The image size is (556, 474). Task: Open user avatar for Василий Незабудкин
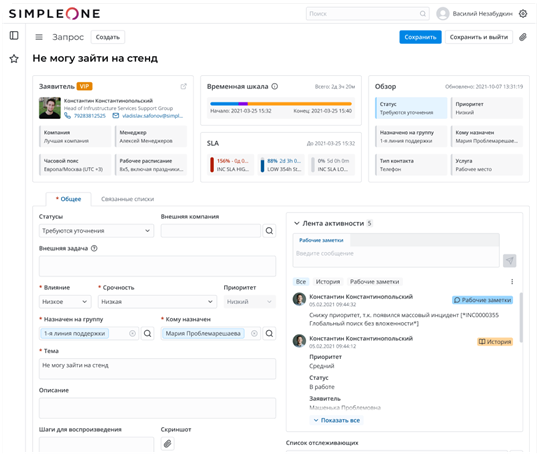pos(443,13)
